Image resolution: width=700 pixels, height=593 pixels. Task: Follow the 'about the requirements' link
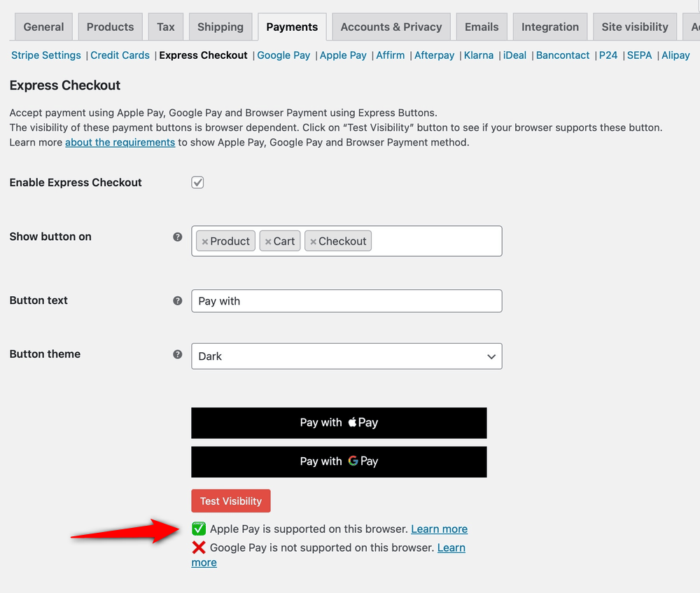pos(120,142)
